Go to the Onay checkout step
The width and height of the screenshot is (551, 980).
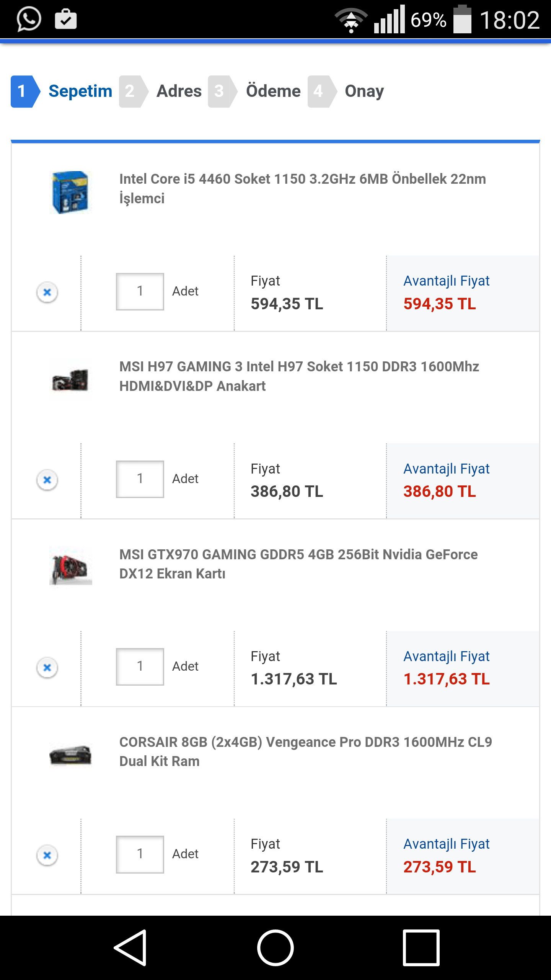coord(364,91)
